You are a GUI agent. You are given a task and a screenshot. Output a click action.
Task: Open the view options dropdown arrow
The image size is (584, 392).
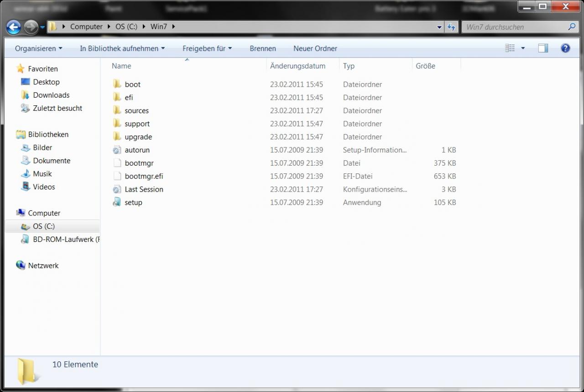pos(523,48)
